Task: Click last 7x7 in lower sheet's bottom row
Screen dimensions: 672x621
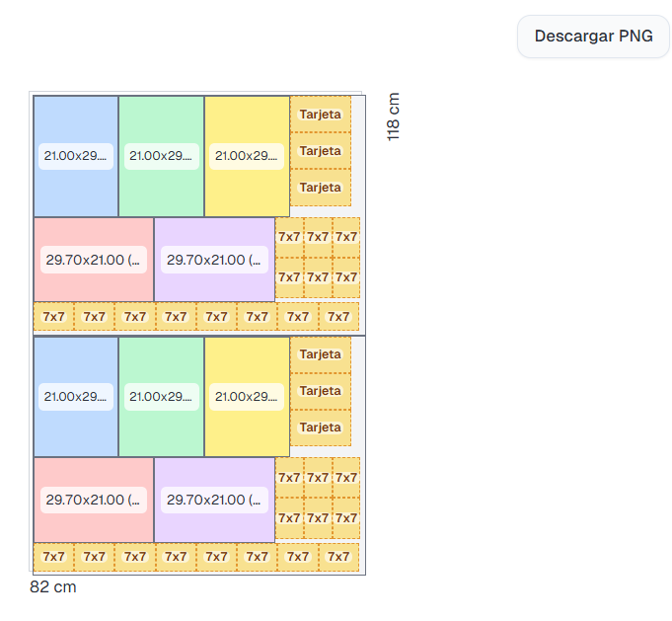Action: point(338,557)
